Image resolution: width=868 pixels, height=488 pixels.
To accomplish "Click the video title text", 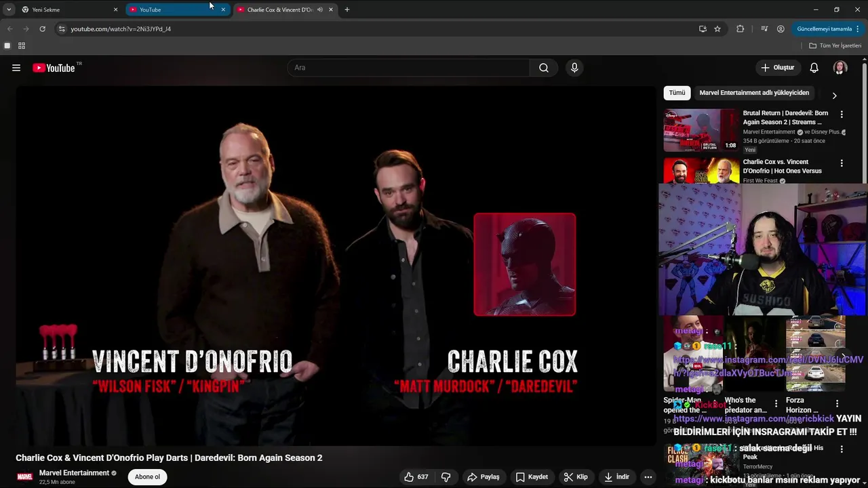I will click(x=169, y=458).
